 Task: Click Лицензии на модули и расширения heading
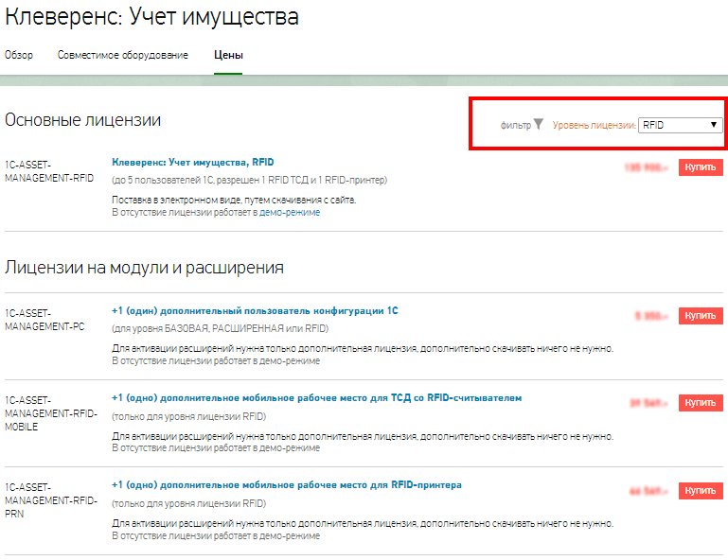click(144, 268)
